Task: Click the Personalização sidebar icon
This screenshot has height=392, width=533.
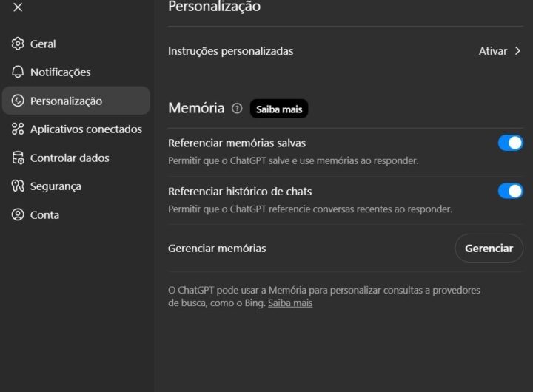Action: pyautogui.click(x=18, y=101)
